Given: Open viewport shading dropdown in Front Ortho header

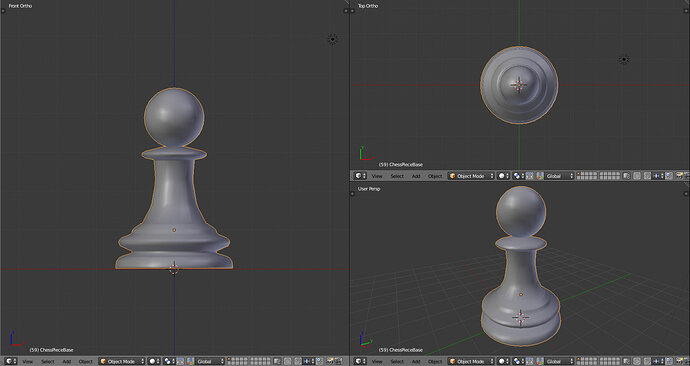Looking at the screenshot, I should pos(154,361).
